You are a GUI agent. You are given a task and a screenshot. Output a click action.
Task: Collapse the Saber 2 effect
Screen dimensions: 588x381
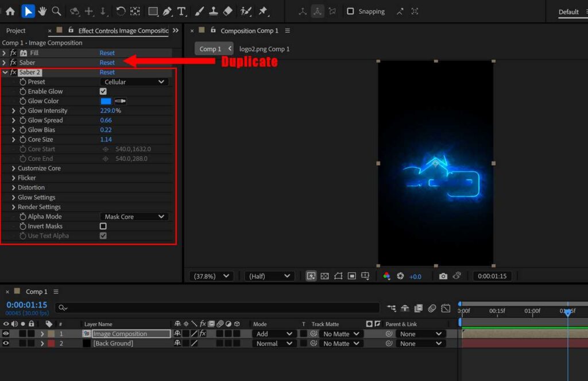5,72
